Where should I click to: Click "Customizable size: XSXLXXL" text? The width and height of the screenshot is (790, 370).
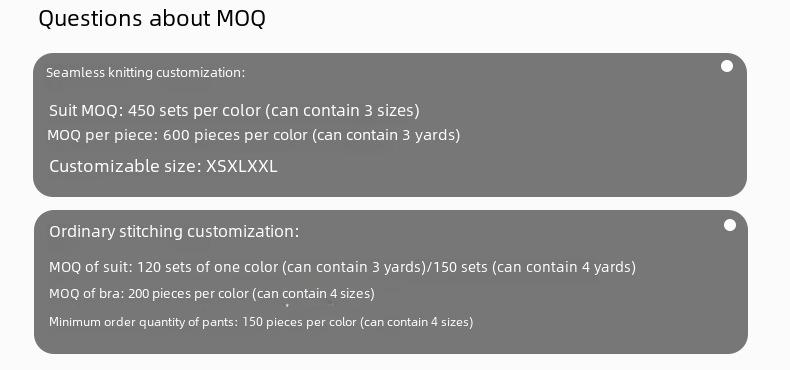(163, 166)
